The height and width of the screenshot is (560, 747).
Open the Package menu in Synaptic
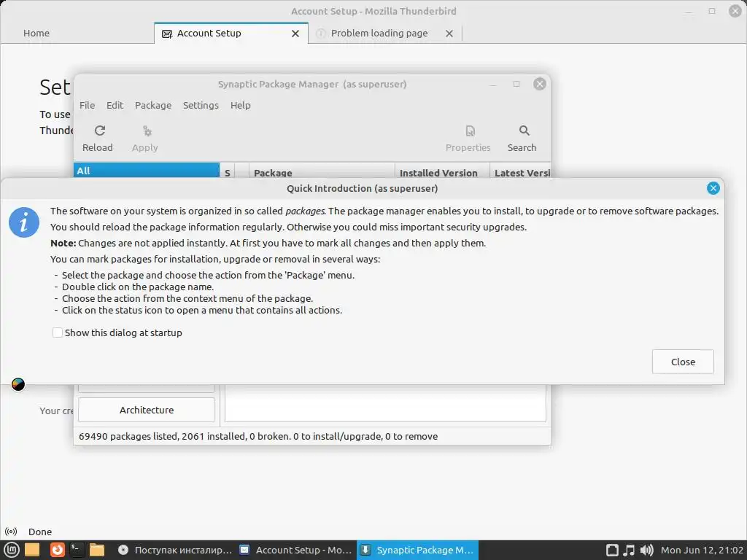pyautogui.click(x=153, y=105)
